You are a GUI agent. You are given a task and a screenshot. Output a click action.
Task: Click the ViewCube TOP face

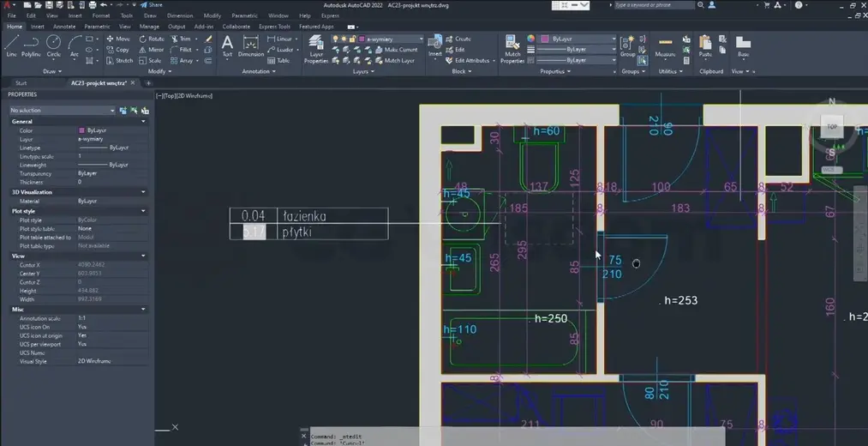(831, 127)
